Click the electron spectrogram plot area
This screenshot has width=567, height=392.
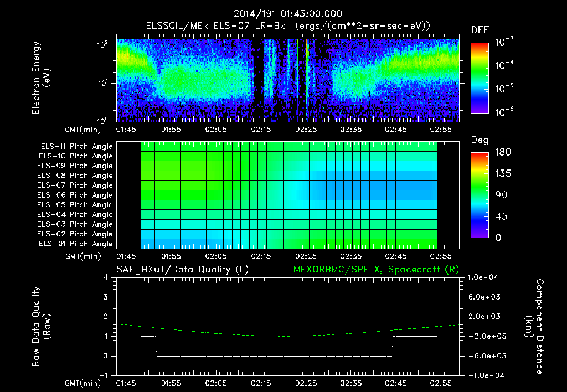(288, 78)
